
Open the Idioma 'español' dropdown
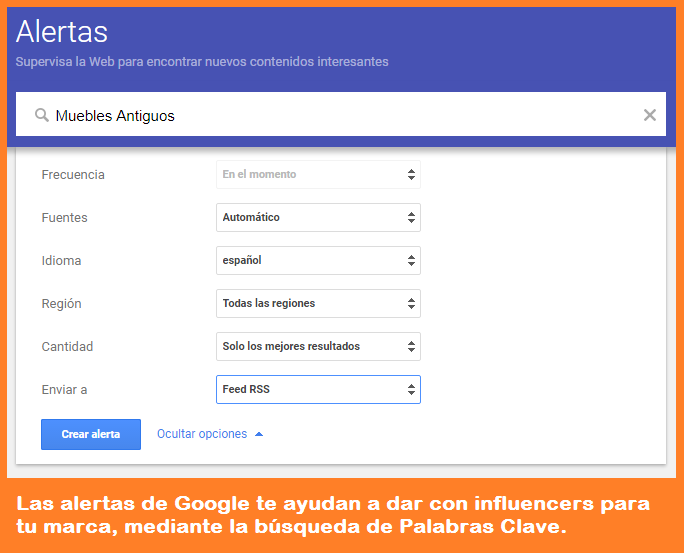[318, 260]
